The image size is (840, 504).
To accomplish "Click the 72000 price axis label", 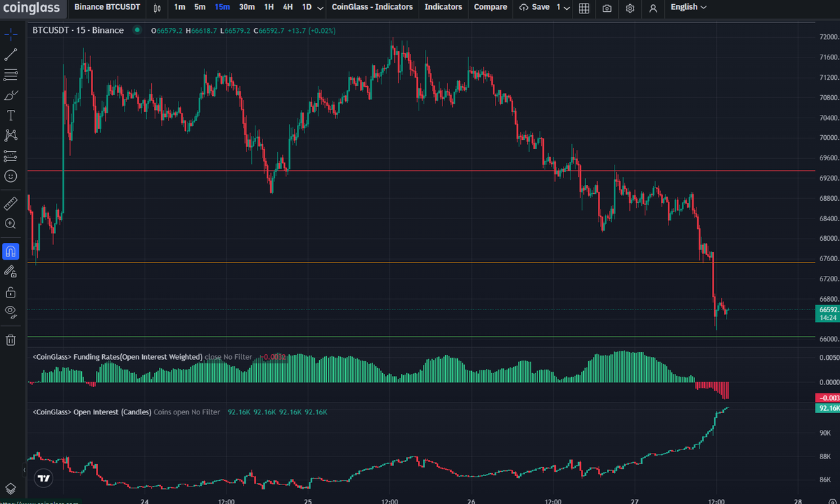I will click(829, 37).
